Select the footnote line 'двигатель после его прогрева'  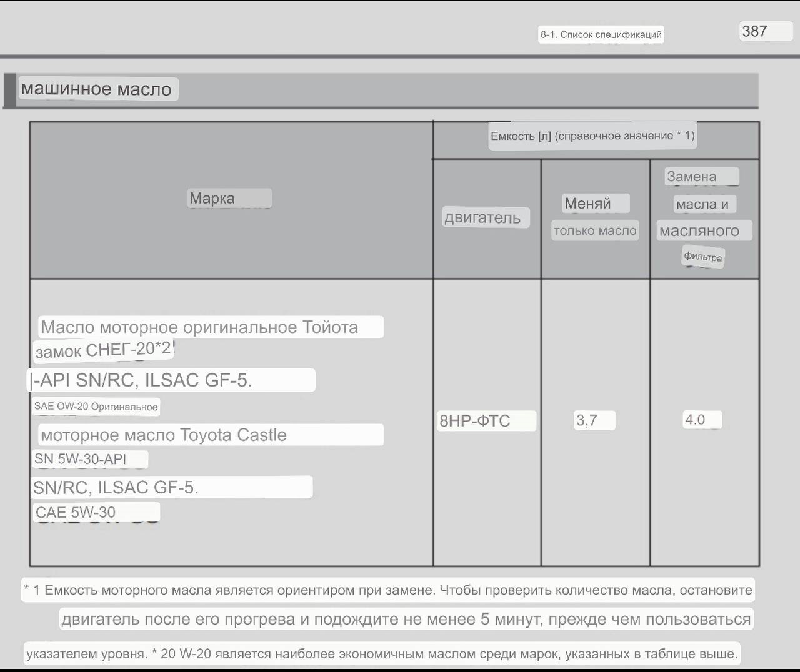point(406,620)
